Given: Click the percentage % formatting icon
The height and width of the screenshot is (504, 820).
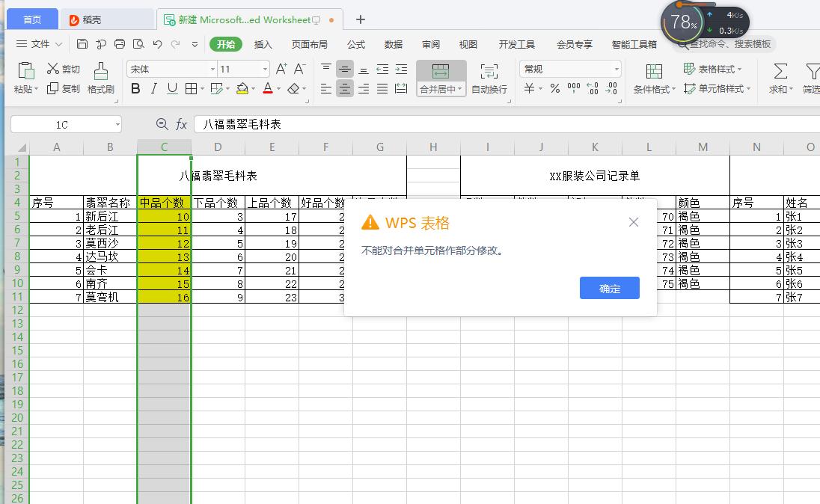Looking at the screenshot, I should click(x=554, y=88).
